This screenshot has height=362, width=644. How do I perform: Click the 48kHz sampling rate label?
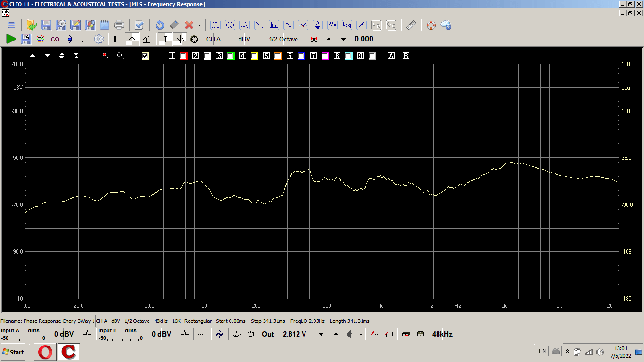[442, 334]
